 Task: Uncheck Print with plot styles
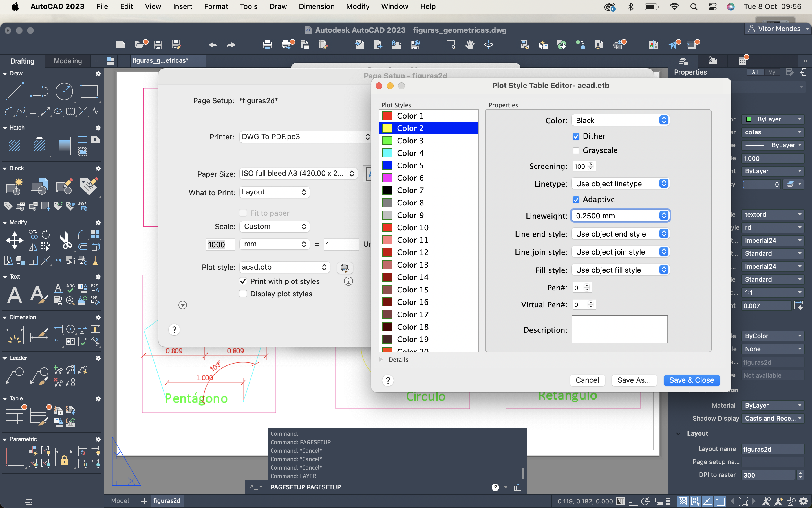tap(243, 281)
